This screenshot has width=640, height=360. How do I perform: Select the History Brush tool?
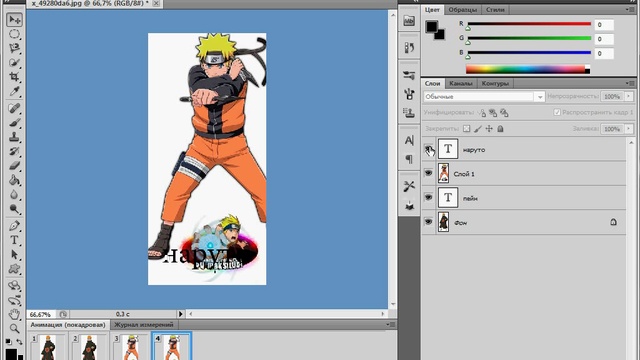(x=14, y=151)
